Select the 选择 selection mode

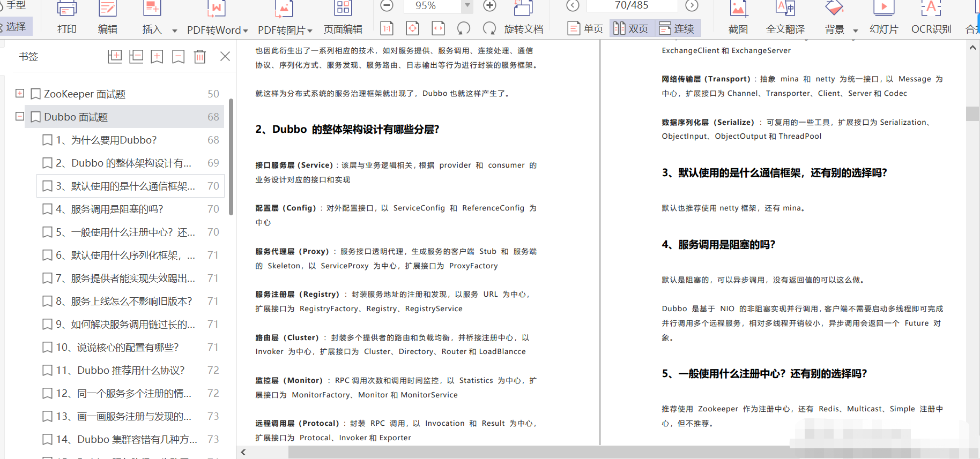(16, 26)
